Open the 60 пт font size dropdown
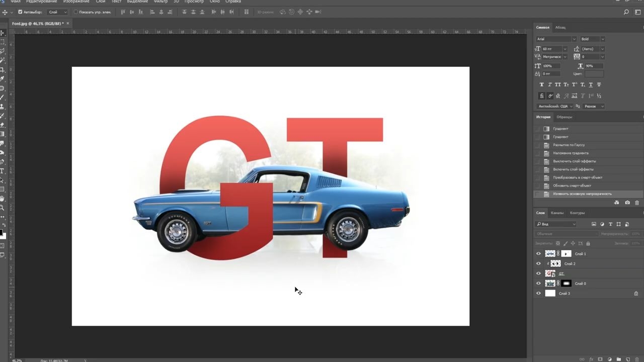This screenshot has height=362, width=644. [565, 49]
